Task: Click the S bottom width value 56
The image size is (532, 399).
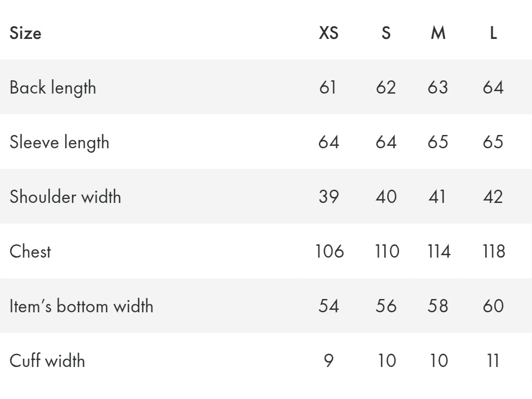Action: tap(386, 306)
